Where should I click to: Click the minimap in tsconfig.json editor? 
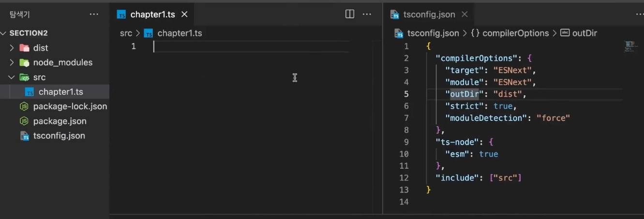[x=629, y=46]
